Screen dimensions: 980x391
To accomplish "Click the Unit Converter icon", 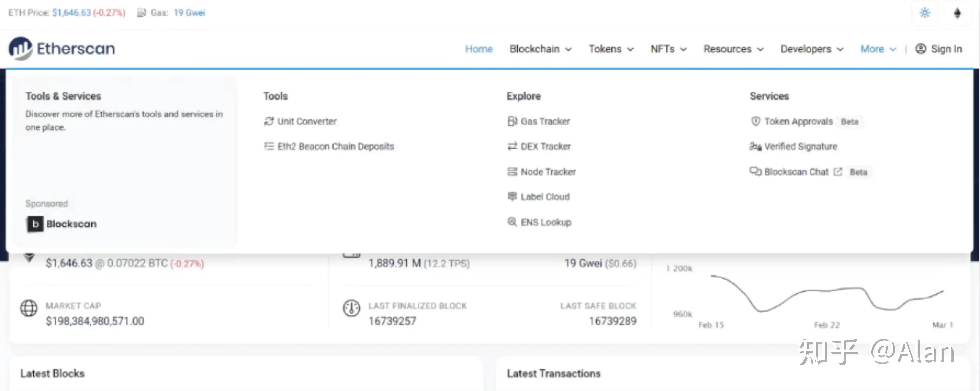I will (269, 121).
